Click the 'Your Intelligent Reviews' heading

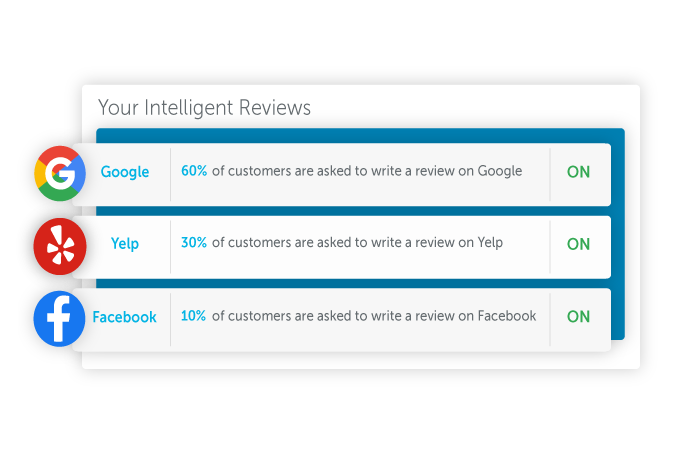(204, 107)
